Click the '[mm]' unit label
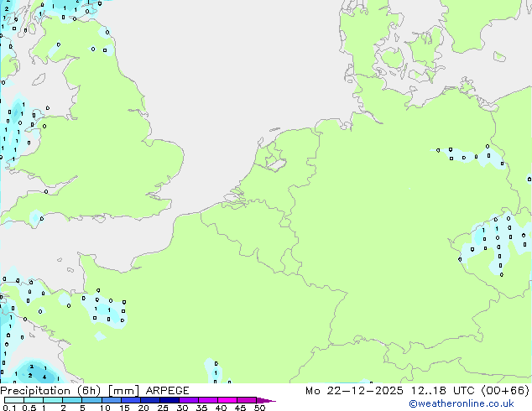 pyautogui.click(x=123, y=391)
